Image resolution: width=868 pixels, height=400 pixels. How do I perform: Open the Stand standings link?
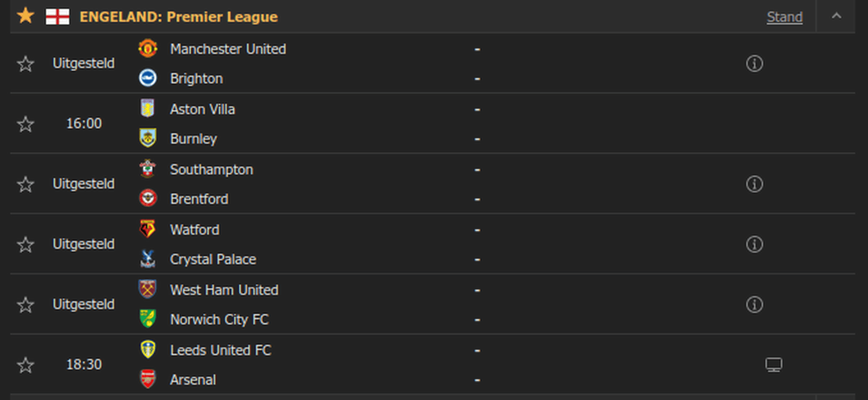[784, 17]
